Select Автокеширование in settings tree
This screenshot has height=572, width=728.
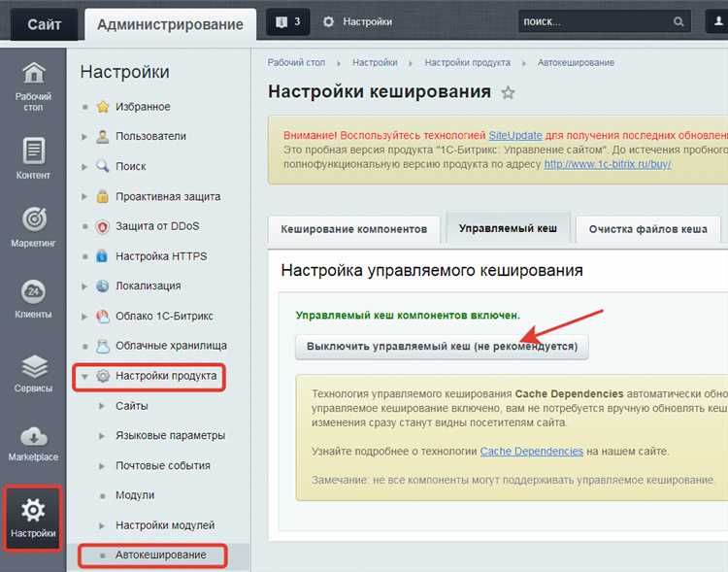[160, 555]
